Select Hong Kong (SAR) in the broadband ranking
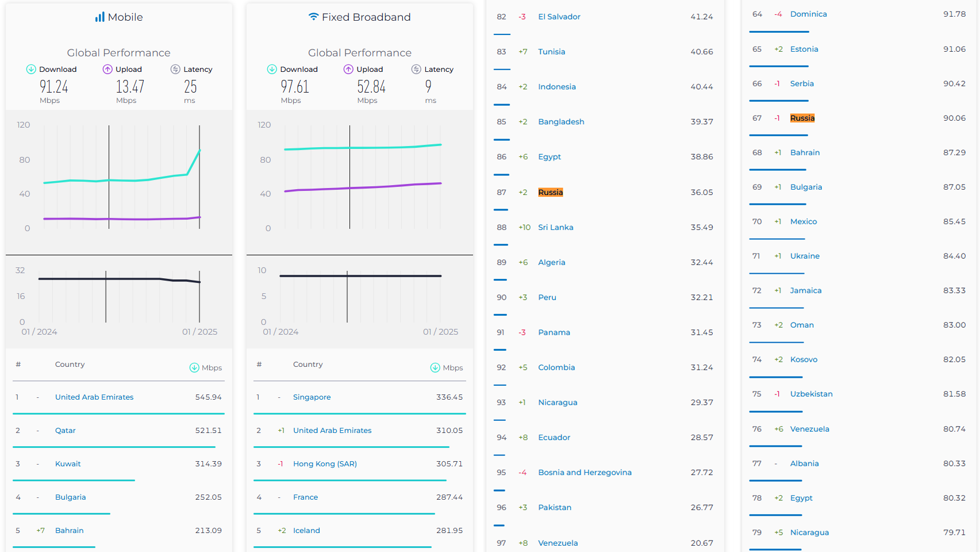This screenshot has width=980, height=552. pyautogui.click(x=325, y=464)
